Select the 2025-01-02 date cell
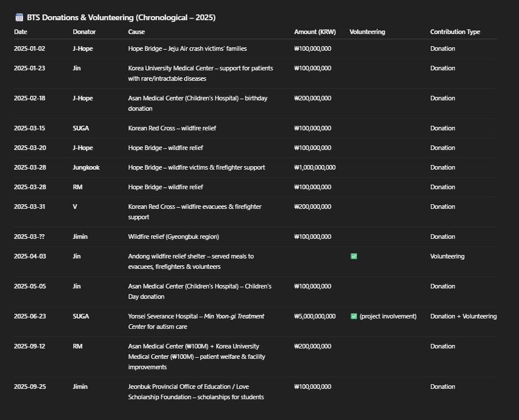 29,48
